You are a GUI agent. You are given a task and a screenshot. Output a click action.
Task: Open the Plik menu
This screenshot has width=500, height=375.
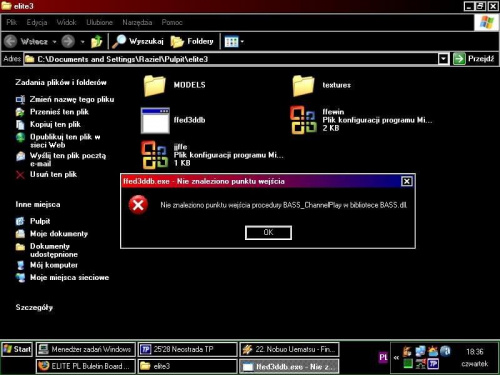pos(11,22)
